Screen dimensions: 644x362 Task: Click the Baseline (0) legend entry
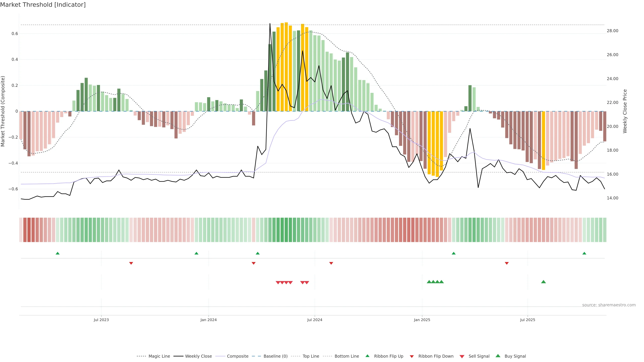(x=275, y=356)
